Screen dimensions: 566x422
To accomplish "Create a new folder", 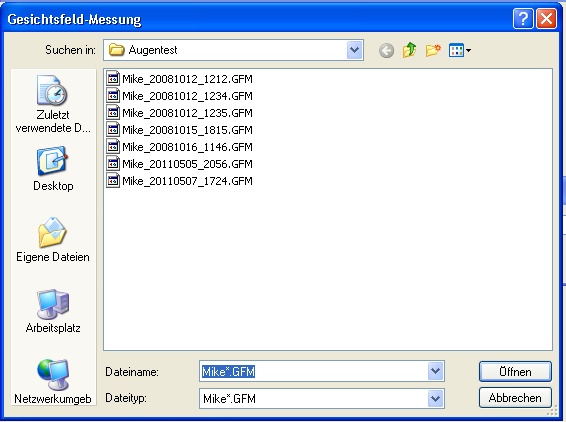I will click(433, 50).
